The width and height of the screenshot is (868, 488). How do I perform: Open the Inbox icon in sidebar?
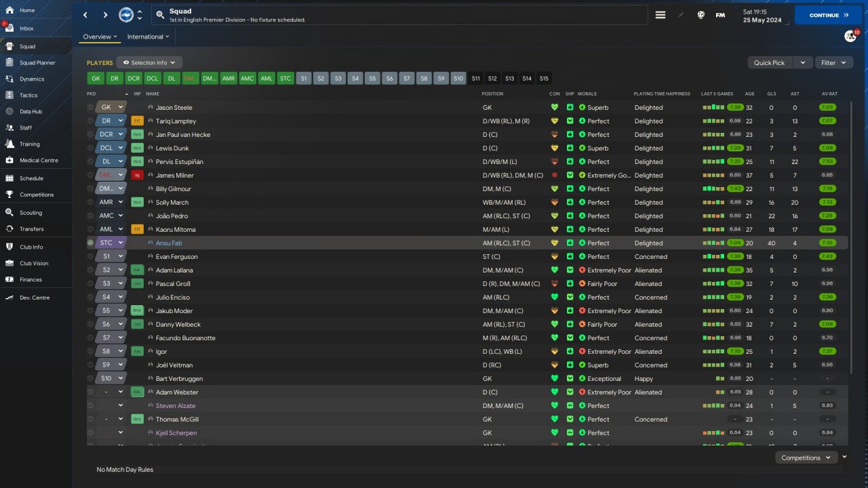click(x=9, y=28)
